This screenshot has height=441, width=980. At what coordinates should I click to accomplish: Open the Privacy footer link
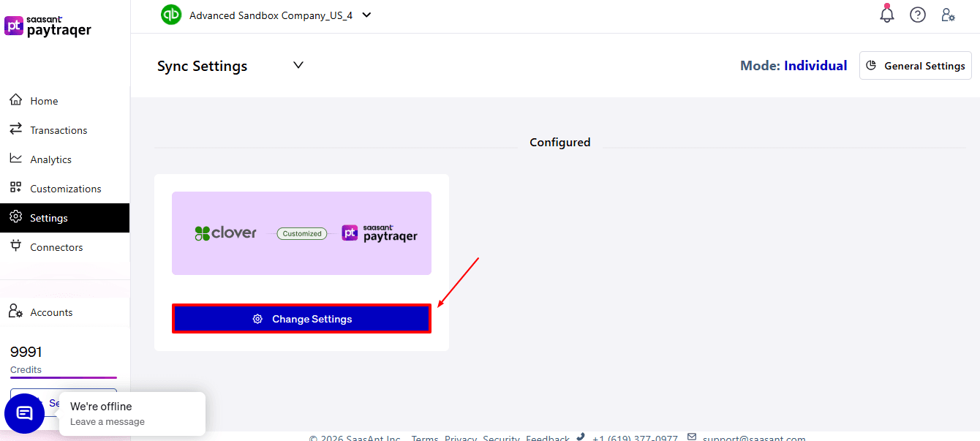point(461,438)
